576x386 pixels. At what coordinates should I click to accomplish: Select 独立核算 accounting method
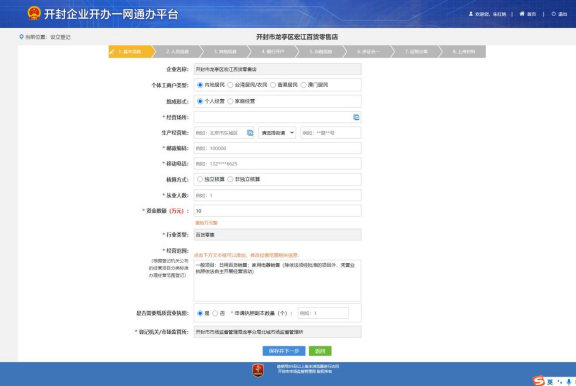pos(200,179)
